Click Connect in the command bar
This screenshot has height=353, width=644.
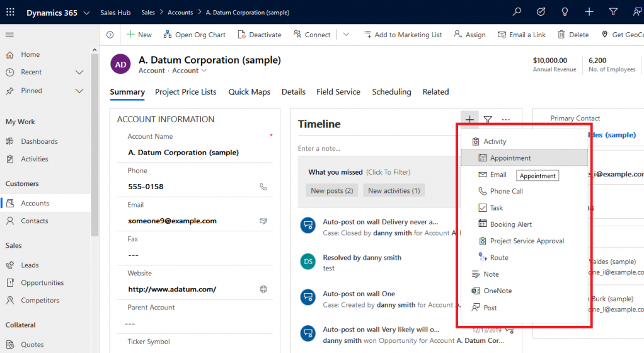pos(312,35)
